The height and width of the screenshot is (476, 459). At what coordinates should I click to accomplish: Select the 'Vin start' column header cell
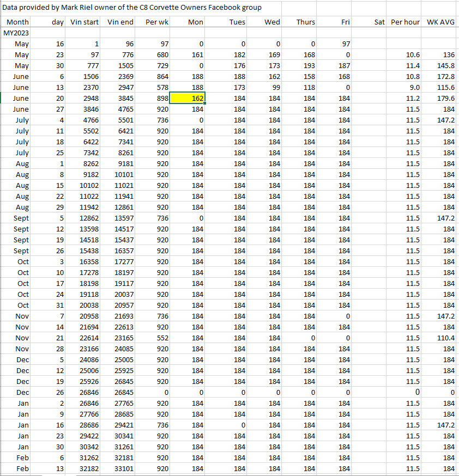coord(84,22)
